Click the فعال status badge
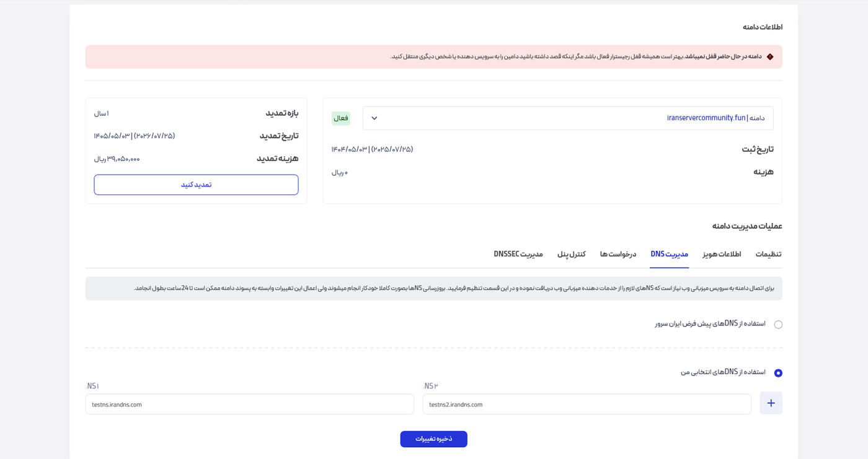This screenshot has height=459, width=868. point(340,118)
